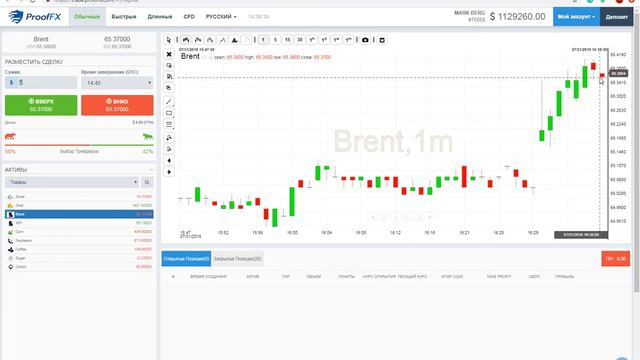640x360 pixels.
Task: Move chart right with right arrow icon
Action: click(x=169, y=172)
